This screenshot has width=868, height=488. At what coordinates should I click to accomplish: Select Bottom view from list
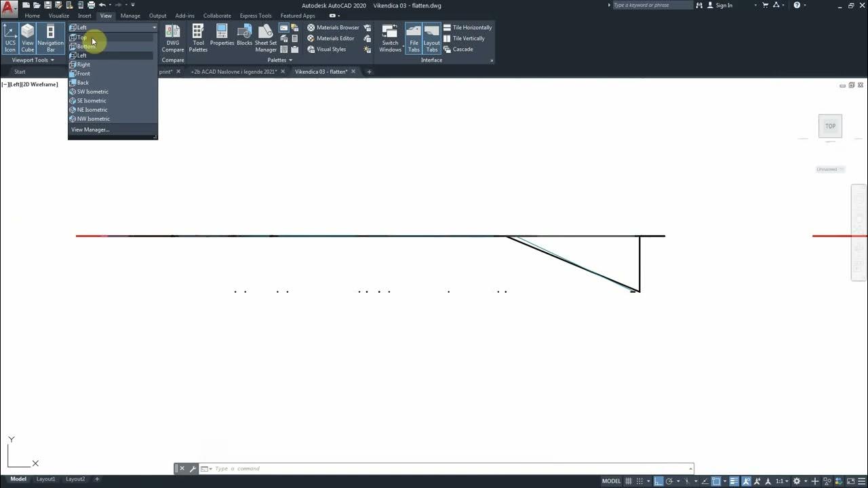tap(112, 46)
